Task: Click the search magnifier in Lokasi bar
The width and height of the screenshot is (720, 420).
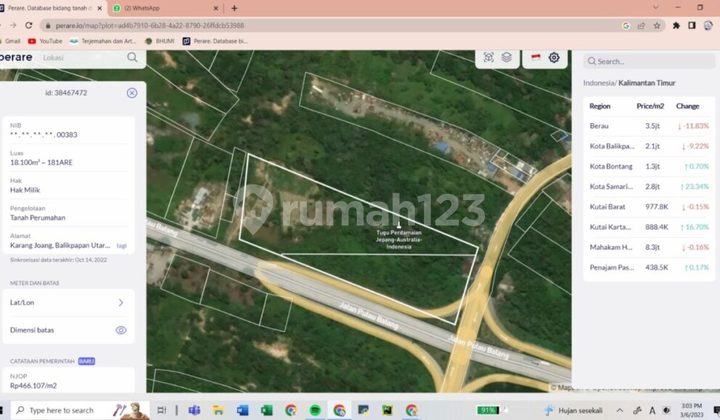Action: [132, 58]
